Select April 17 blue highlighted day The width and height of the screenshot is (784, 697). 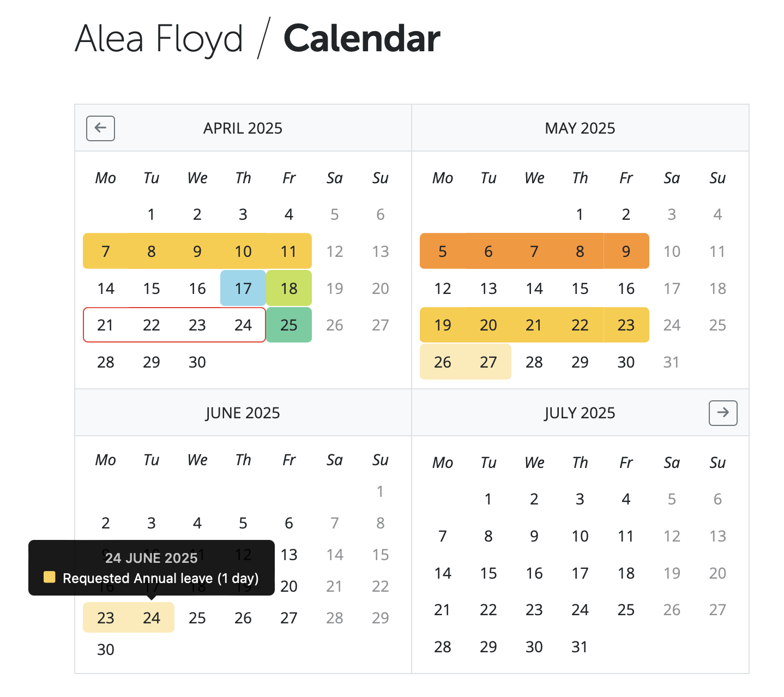point(243,288)
